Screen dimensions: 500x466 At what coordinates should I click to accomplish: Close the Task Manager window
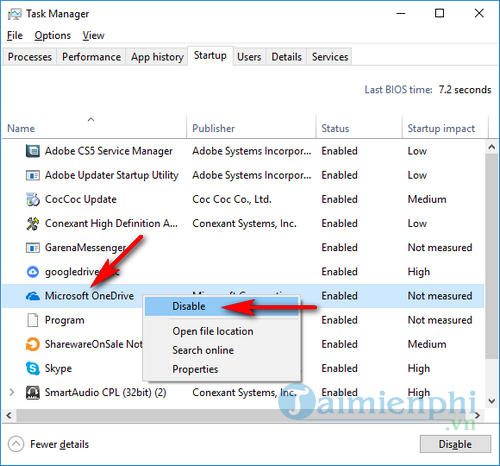pos(479,13)
